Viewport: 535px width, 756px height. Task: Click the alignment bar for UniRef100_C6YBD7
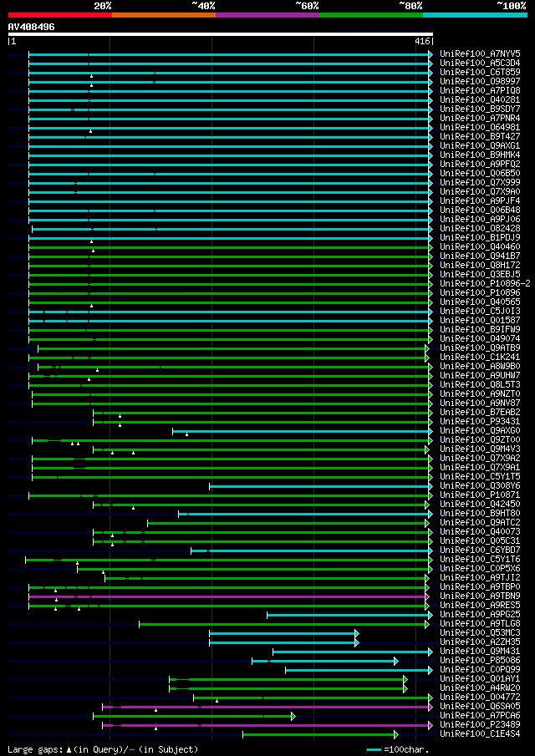[311, 551]
